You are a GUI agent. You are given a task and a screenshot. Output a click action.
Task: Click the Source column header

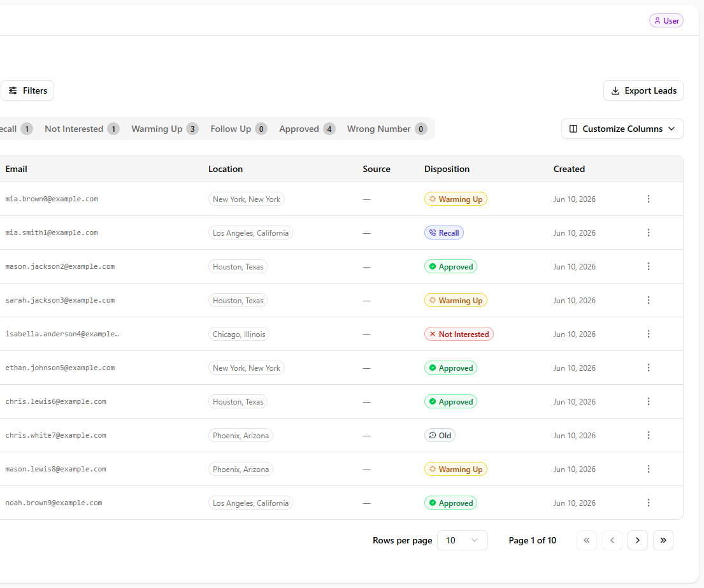point(377,169)
